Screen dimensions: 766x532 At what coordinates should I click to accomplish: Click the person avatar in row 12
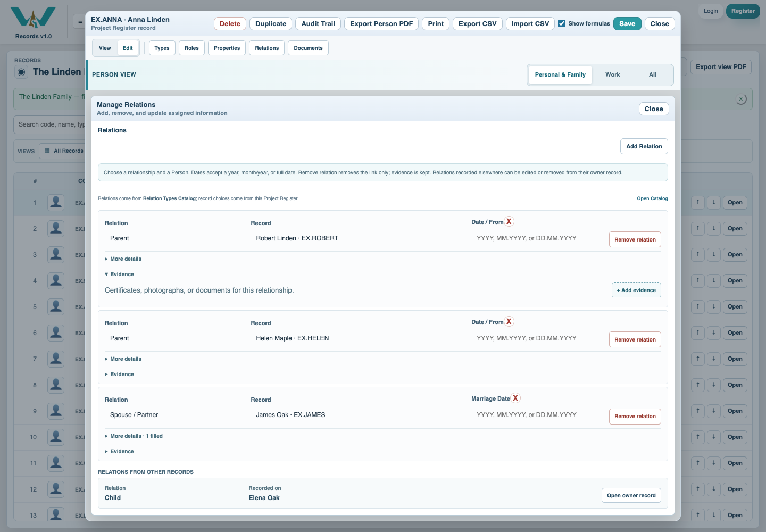click(x=56, y=489)
